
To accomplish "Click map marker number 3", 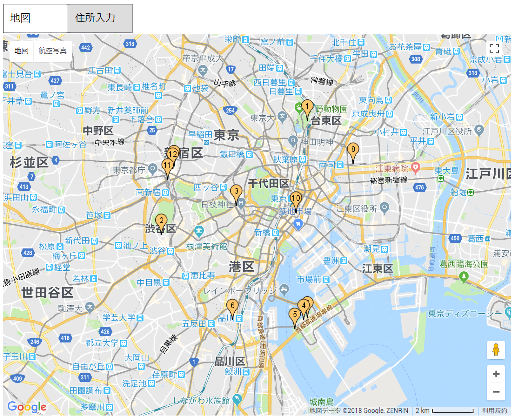I will 236,192.
